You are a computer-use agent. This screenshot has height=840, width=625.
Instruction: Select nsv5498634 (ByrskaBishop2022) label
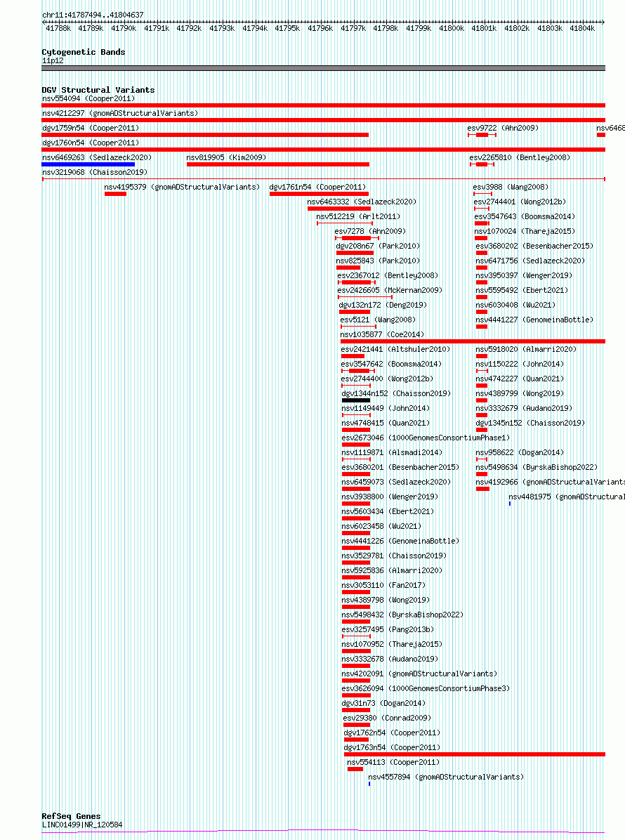pos(537,467)
